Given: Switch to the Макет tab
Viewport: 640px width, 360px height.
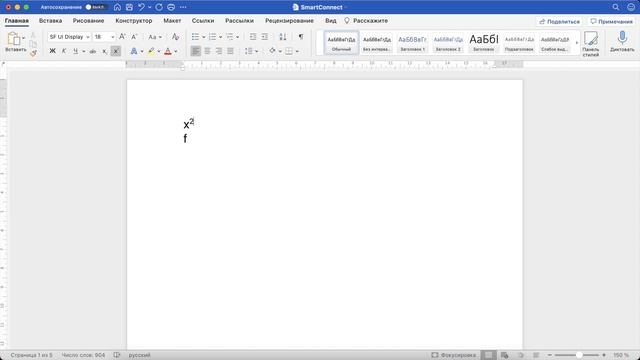Looking at the screenshot, I should point(172,21).
